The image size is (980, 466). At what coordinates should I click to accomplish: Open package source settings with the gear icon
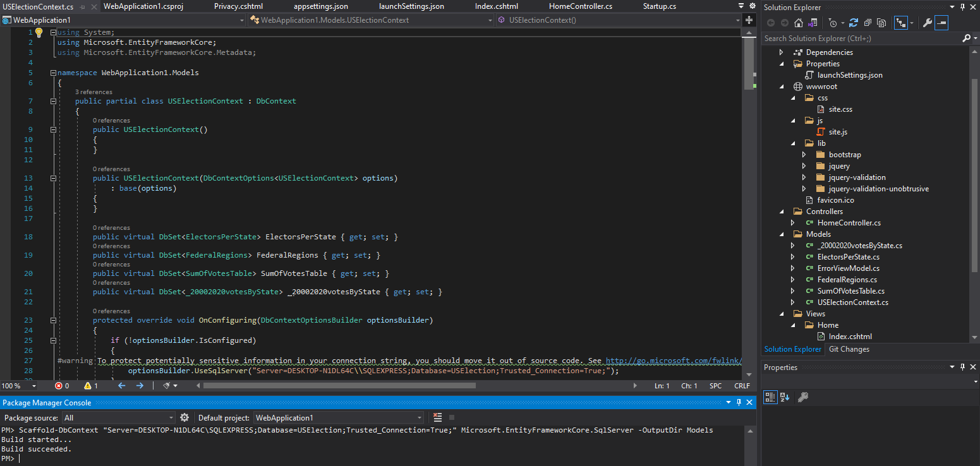click(x=183, y=417)
